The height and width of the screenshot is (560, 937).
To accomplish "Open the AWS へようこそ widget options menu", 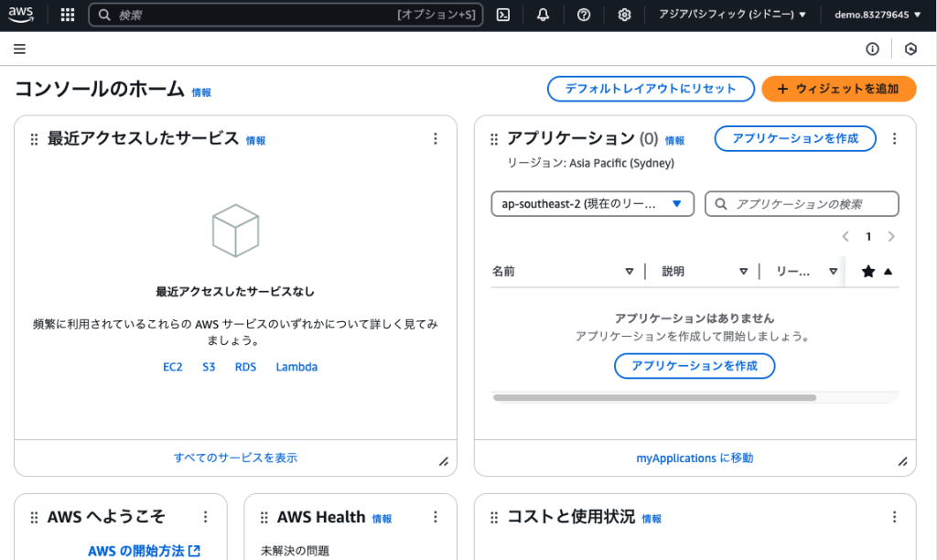I will 205,517.
